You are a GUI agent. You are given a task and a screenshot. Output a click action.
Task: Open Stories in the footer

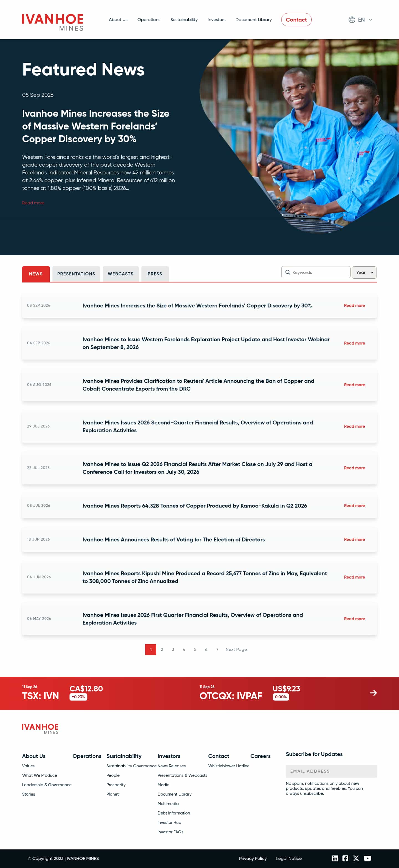(29, 794)
